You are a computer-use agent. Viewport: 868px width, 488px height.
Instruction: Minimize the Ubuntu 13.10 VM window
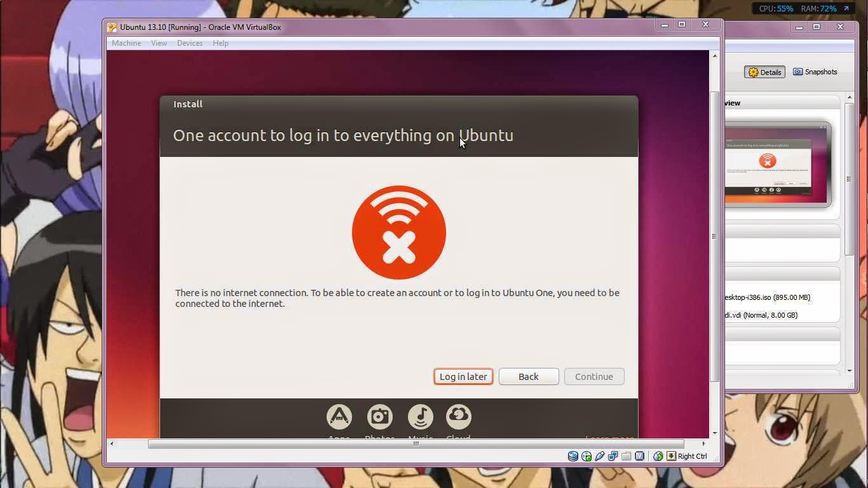664,25
